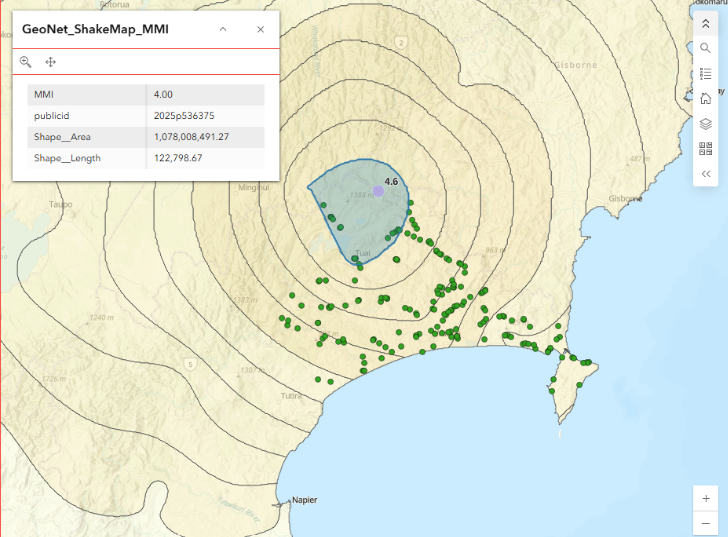Click the Minginui place label
Image resolution: width=728 pixels, height=537 pixels.
click(x=254, y=188)
